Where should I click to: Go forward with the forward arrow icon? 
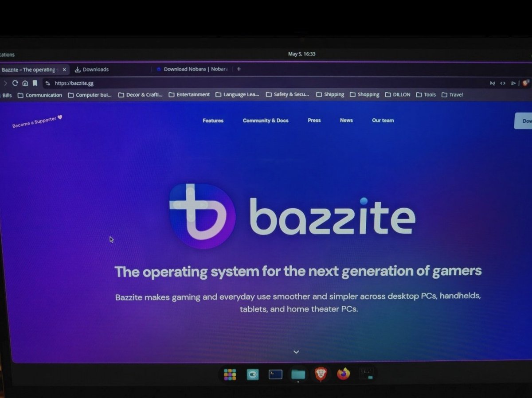point(5,83)
